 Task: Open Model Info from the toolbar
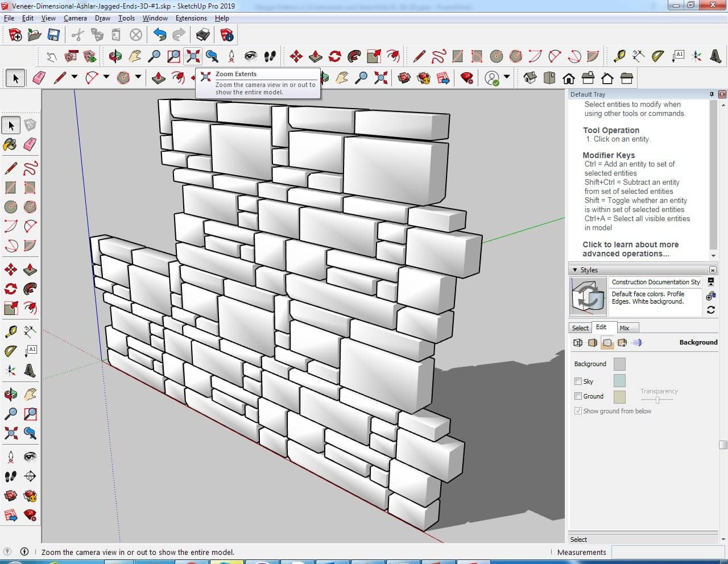[x=227, y=35]
